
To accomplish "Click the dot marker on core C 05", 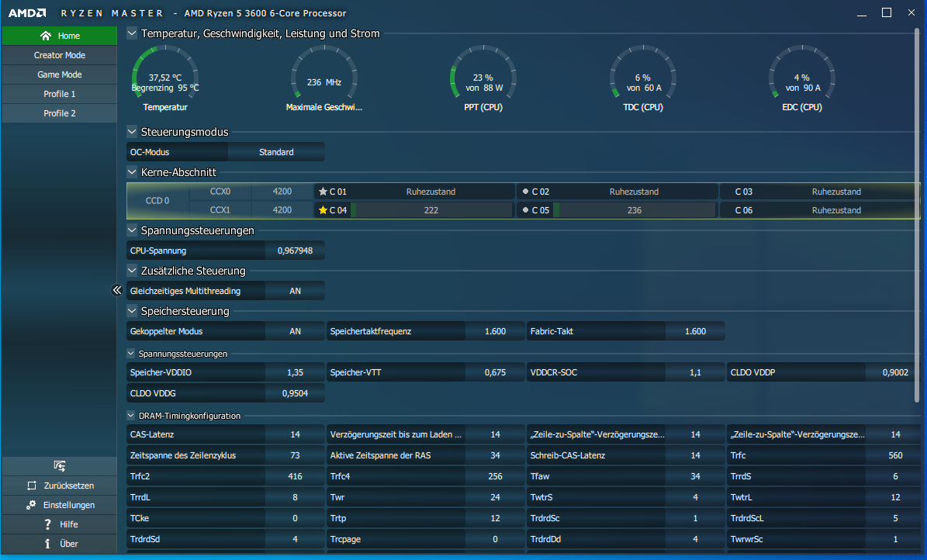I will point(526,210).
